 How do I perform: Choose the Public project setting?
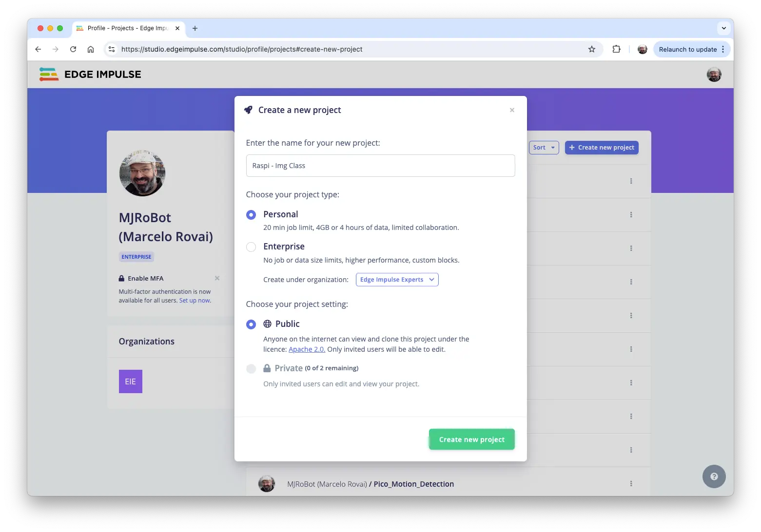tap(251, 324)
